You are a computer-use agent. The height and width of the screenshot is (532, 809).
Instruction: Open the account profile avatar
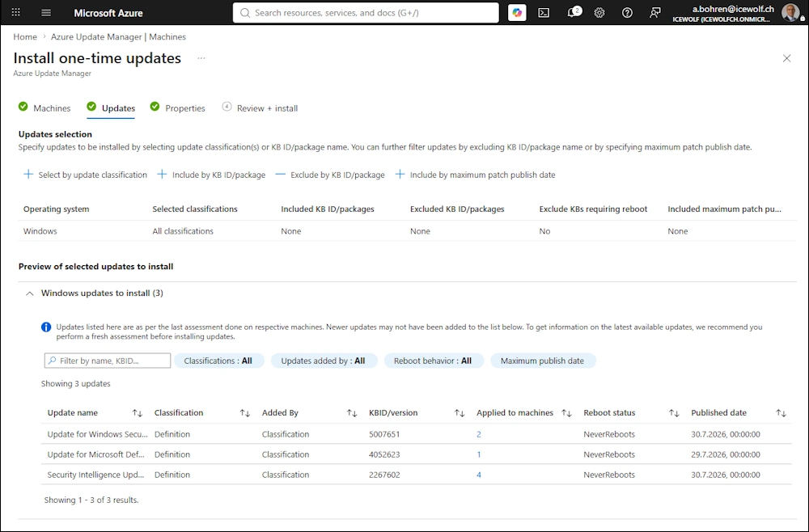(790, 12)
